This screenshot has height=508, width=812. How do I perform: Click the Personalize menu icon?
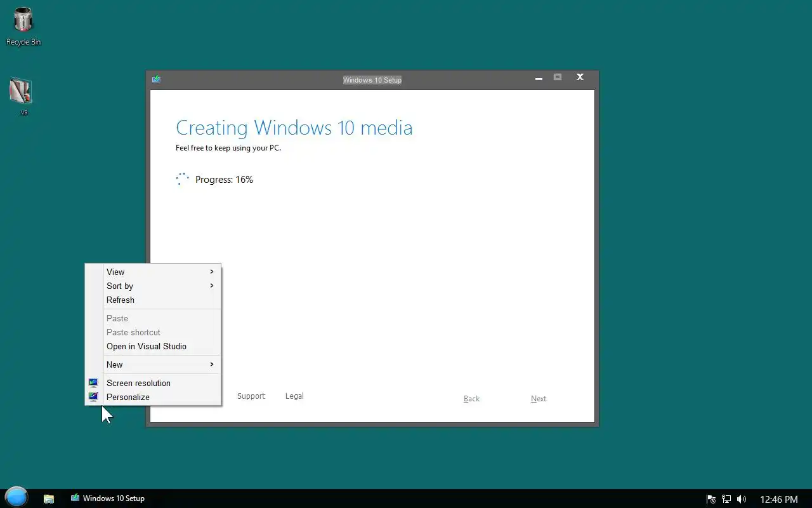[93, 397]
